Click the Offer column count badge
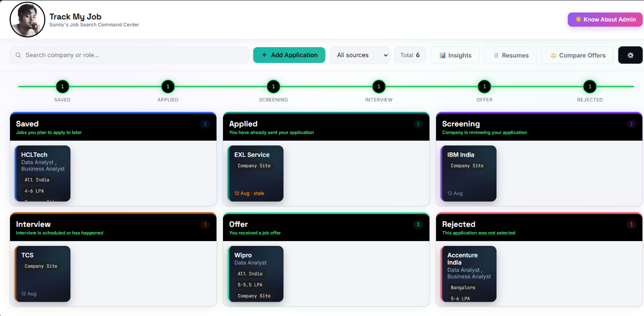This screenshot has width=644, height=316. point(418,225)
